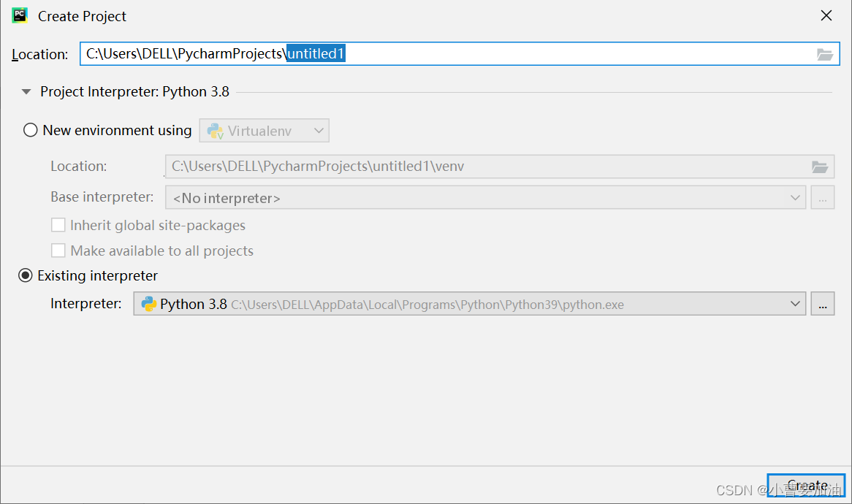Click the venv Location path field
The height and width of the screenshot is (504, 852).
pyautogui.click(x=499, y=167)
